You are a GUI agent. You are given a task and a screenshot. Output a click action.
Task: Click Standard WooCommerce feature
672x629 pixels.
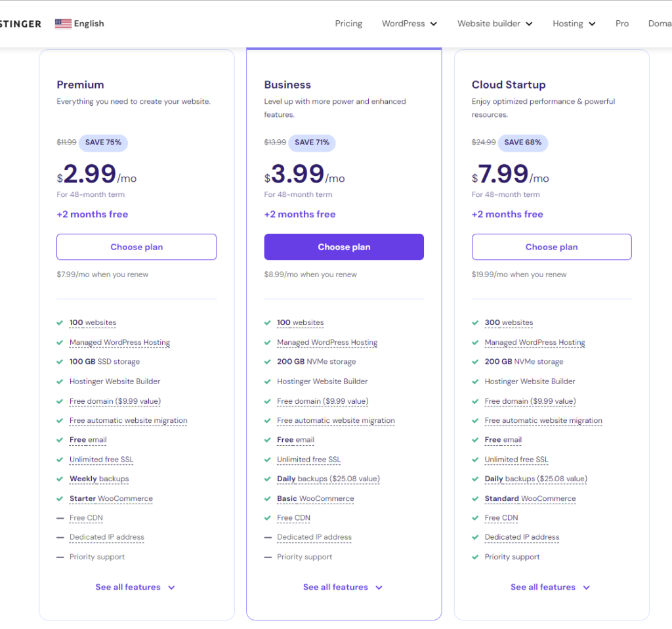point(530,498)
